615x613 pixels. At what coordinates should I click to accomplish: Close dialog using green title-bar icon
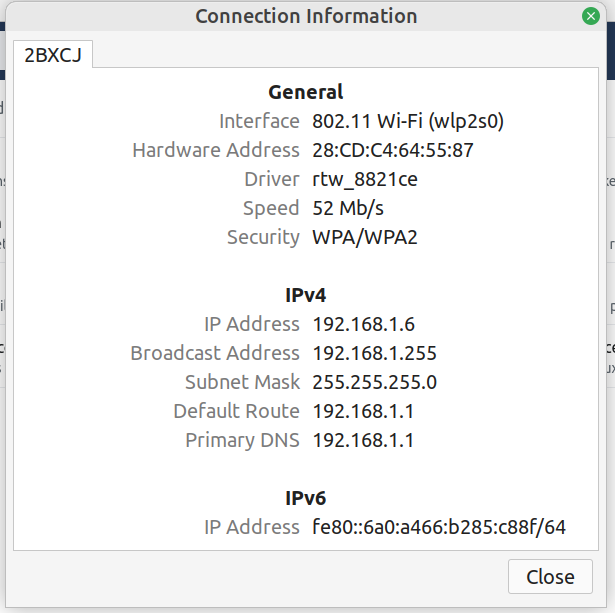(x=591, y=16)
